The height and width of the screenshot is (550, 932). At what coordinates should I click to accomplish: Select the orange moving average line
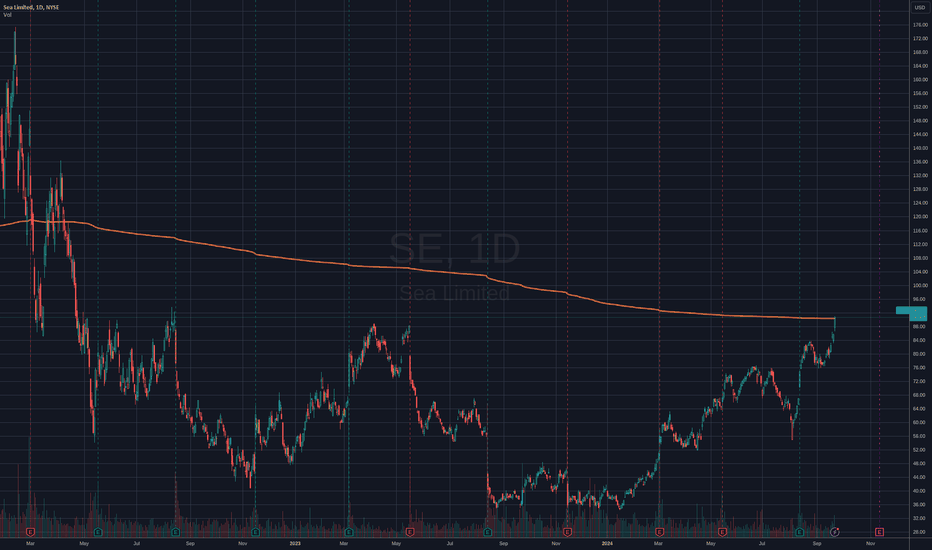(416, 269)
